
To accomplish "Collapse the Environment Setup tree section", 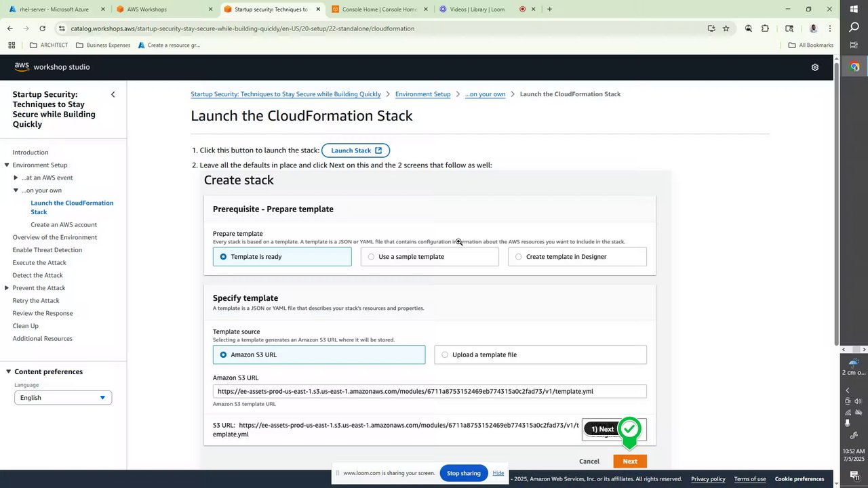I will coord(7,165).
